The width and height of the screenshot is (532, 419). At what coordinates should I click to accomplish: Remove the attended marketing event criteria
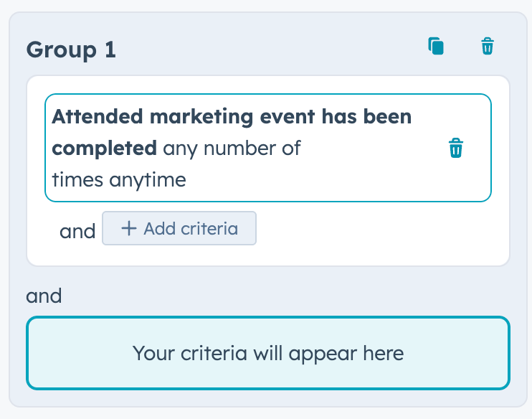click(456, 149)
